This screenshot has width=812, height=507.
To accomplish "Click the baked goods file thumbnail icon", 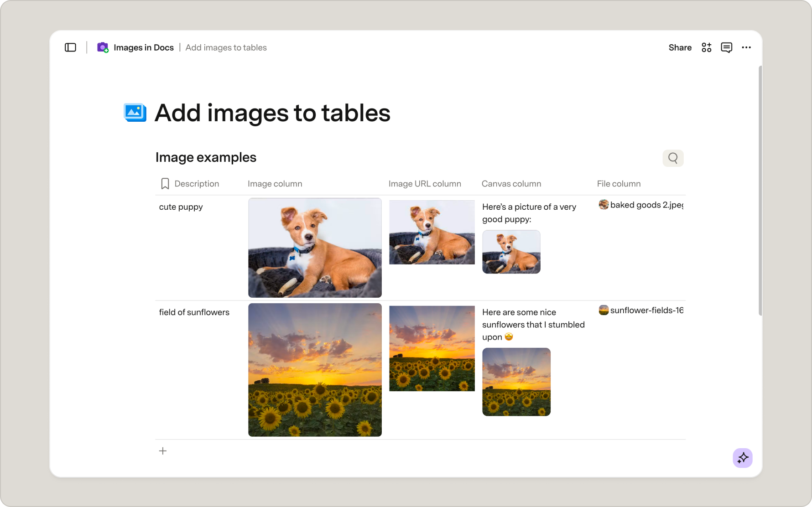I will [604, 205].
